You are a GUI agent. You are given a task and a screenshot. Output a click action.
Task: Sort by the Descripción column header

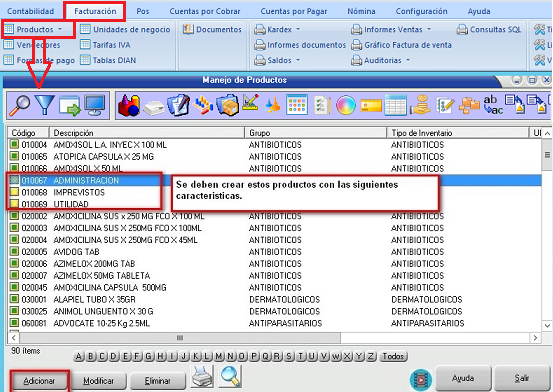(147, 133)
